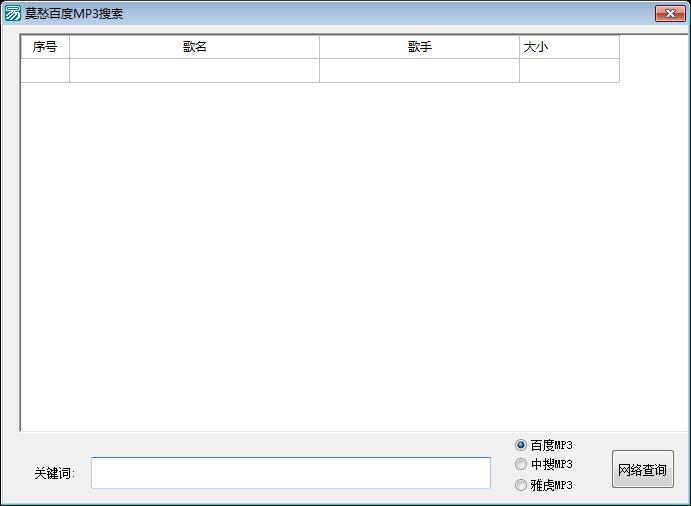
Task: Select the 雅虎MP3 radio option
Action: tap(543, 485)
